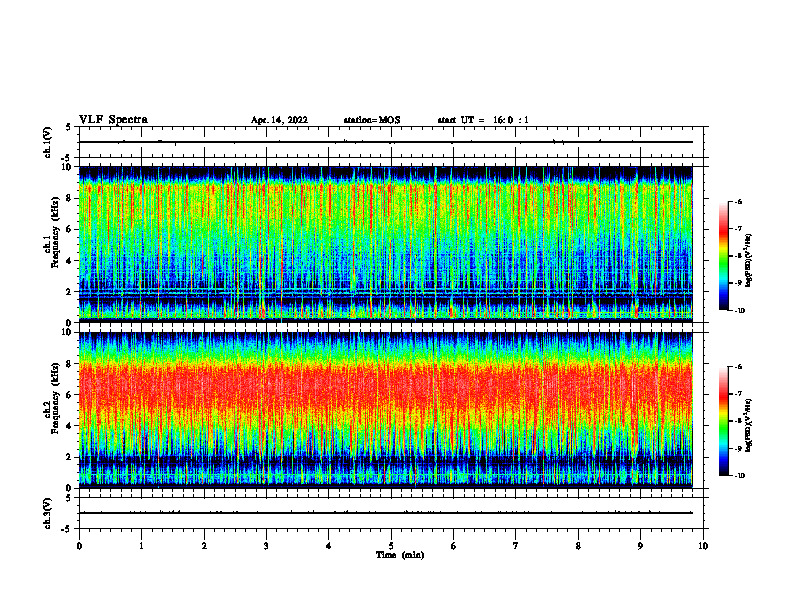
Task: Click the "ch.3(V)" axis label
Action: (x=47, y=513)
